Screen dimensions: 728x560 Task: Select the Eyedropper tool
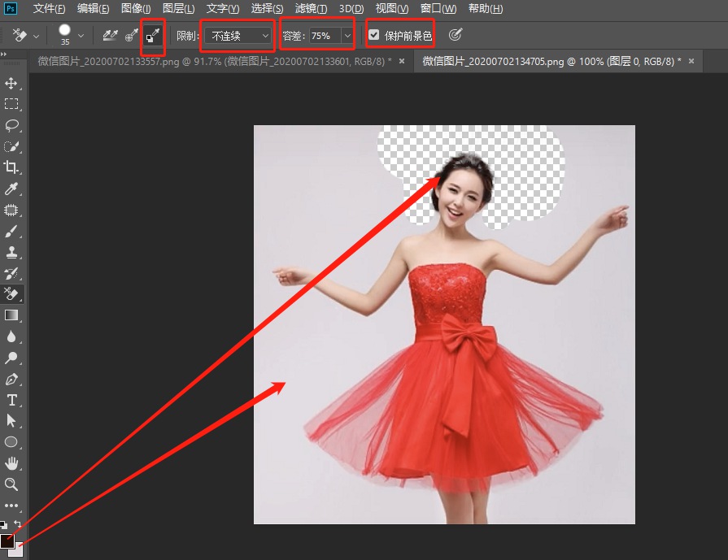coord(11,188)
